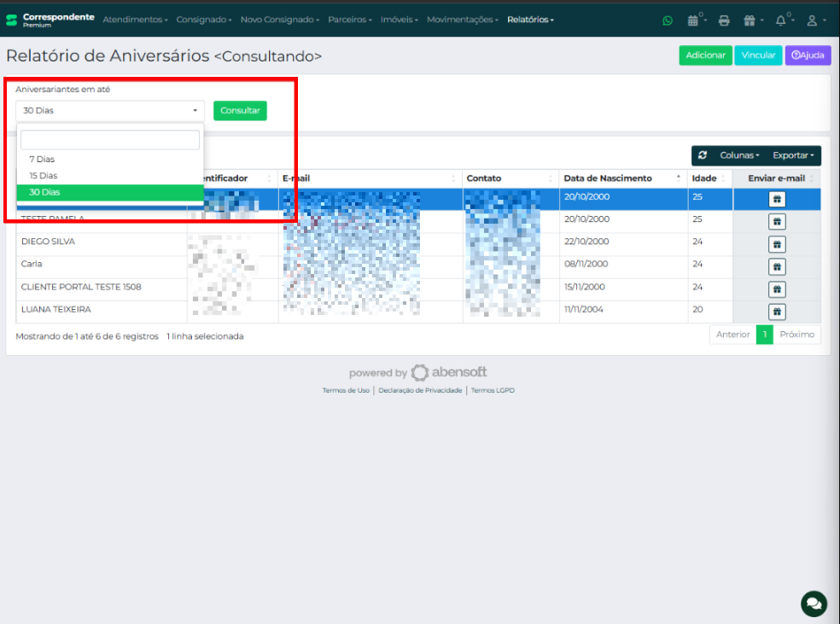840x624 pixels.
Task: Click the dropdown search input field
Action: click(110, 140)
